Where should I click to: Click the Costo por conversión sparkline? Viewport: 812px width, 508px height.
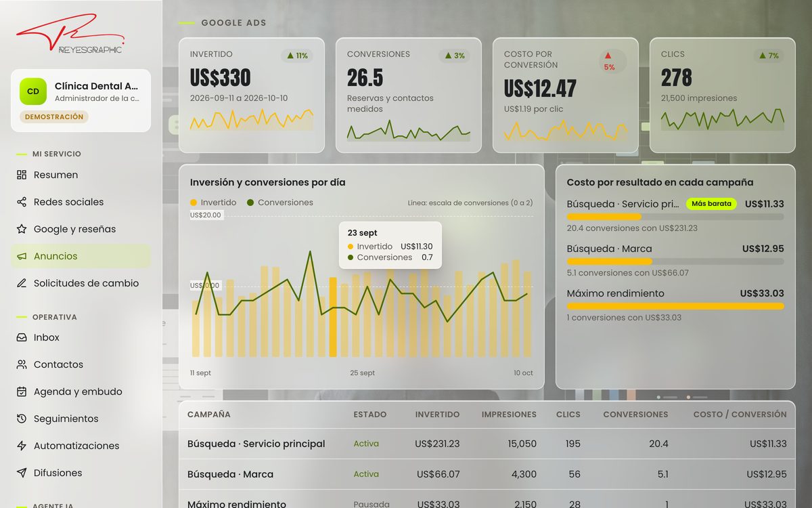coord(566,130)
